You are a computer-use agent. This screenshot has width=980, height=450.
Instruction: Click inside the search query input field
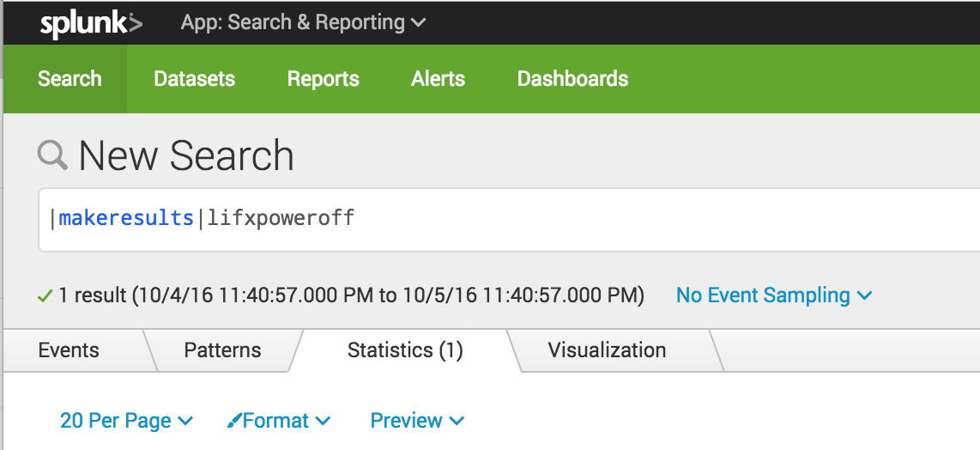point(509,220)
